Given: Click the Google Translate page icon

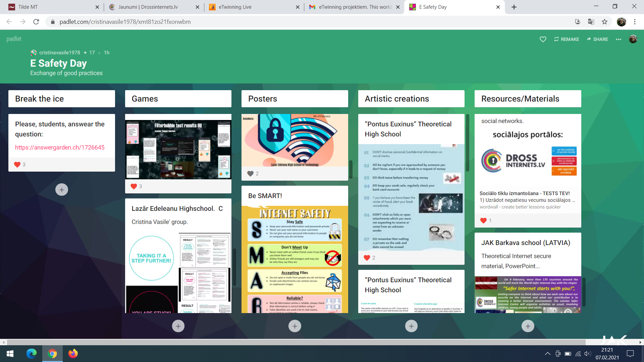Looking at the screenshot, I should (591, 22).
